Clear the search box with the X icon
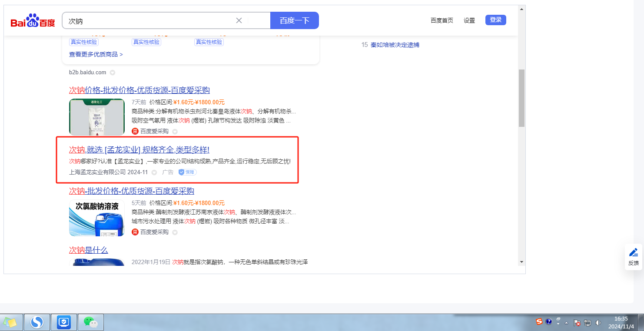The width and height of the screenshot is (644, 331). [239, 20]
